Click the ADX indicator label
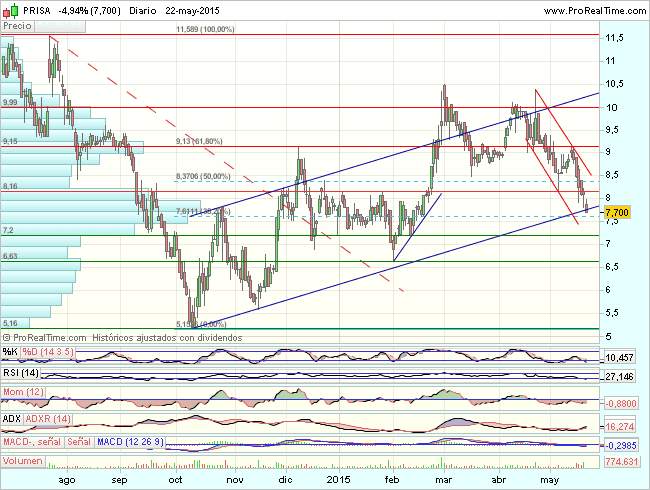This screenshot has width=650, height=490. (x=12, y=419)
